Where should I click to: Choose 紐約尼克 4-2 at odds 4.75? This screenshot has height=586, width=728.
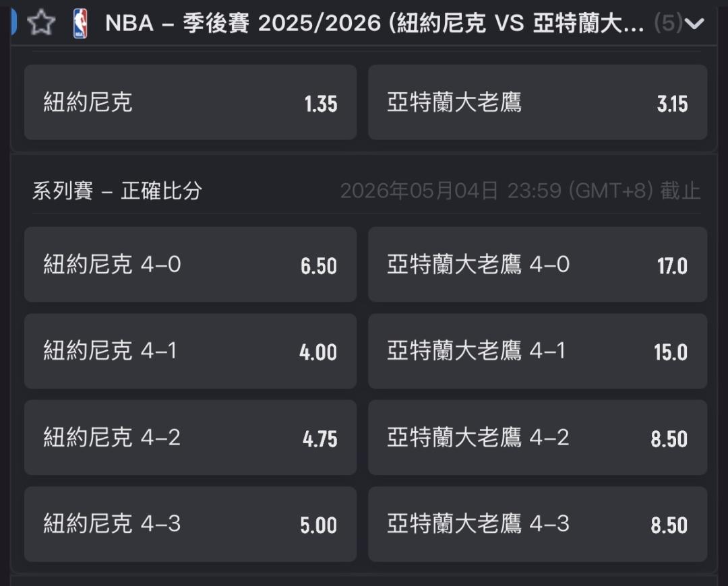pos(190,438)
